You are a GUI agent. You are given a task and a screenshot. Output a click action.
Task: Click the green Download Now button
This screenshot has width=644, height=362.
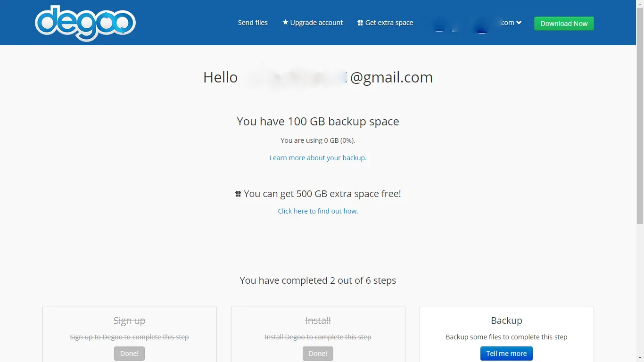(564, 24)
